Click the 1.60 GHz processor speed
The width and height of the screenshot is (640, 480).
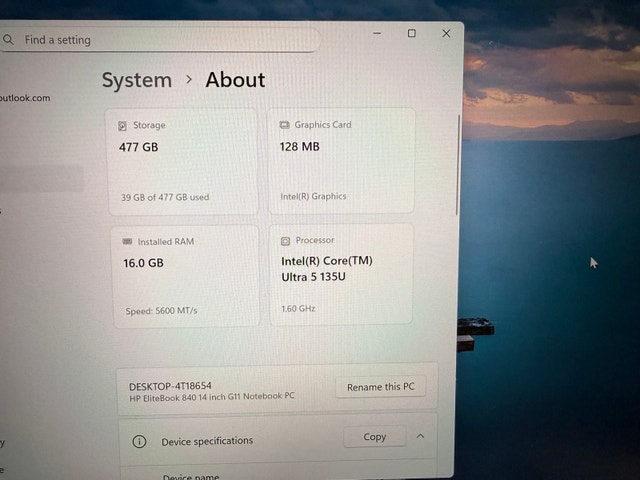[298, 309]
